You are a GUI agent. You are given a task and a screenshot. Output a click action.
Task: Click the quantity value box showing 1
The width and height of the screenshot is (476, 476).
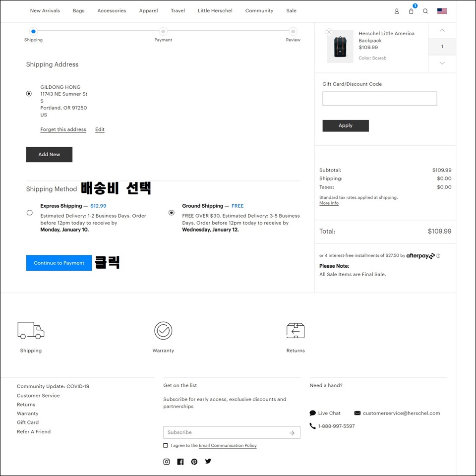(x=442, y=47)
